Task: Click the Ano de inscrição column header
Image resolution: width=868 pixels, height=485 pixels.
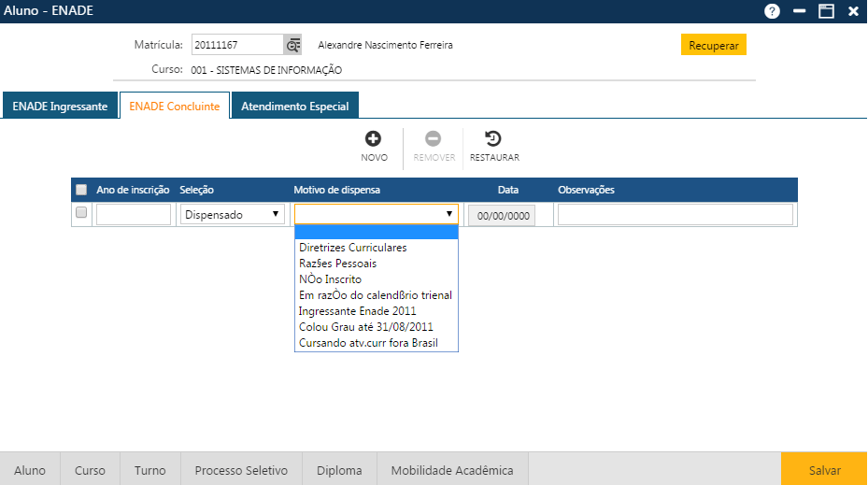Action: point(133,190)
